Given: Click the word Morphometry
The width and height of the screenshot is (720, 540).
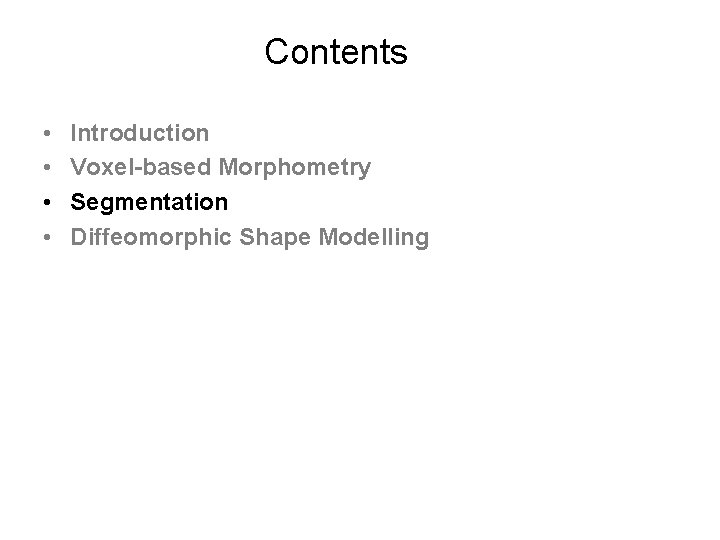Looking at the screenshot, I should point(295,168).
